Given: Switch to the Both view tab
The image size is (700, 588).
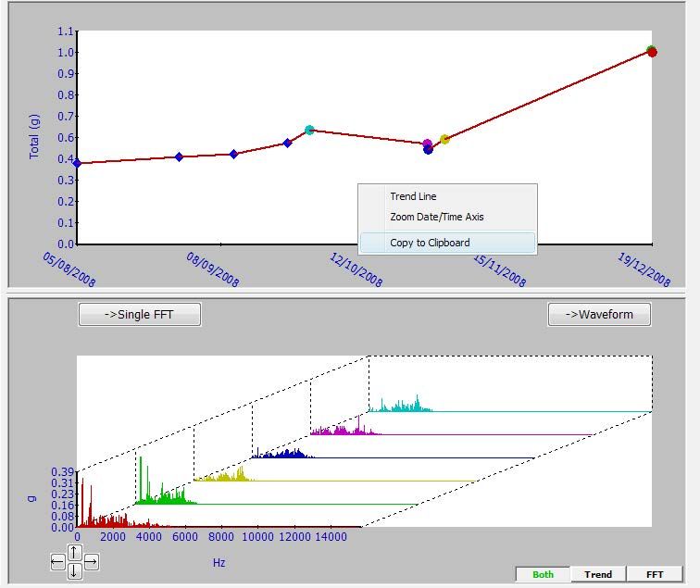Looking at the screenshot, I should [x=543, y=574].
